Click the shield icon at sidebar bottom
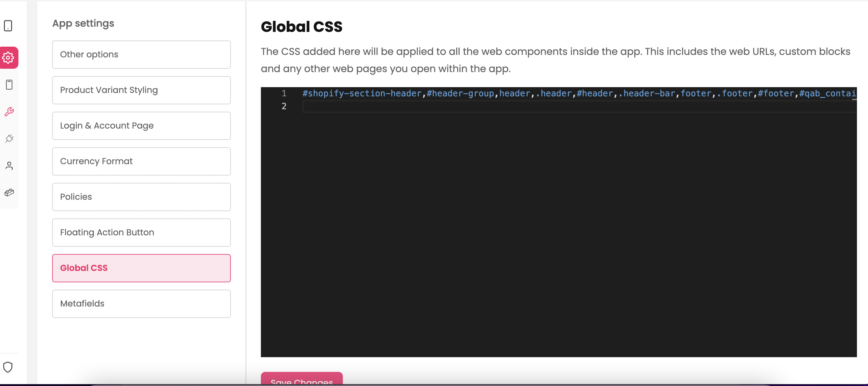The image size is (868, 386). coord(8,367)
